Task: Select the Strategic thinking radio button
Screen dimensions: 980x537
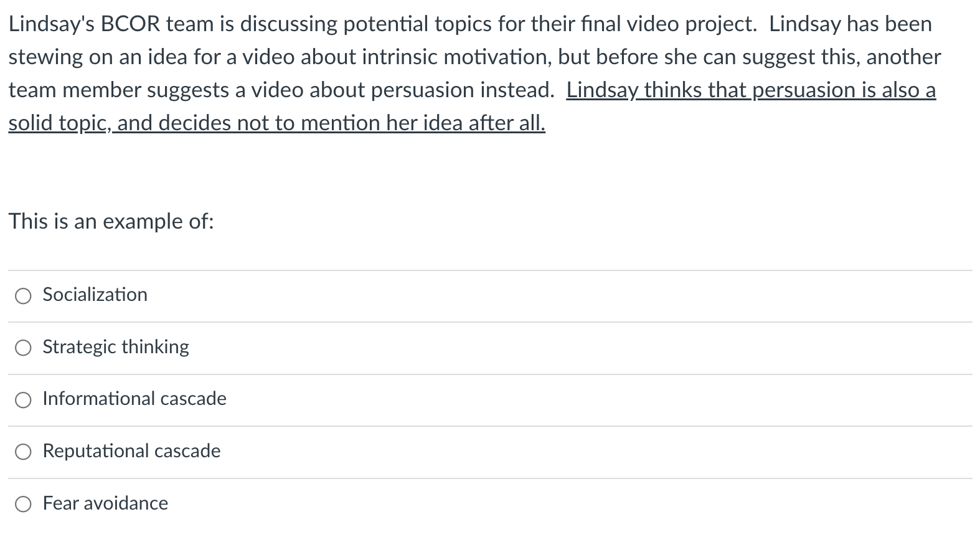Action: [23, 348]
